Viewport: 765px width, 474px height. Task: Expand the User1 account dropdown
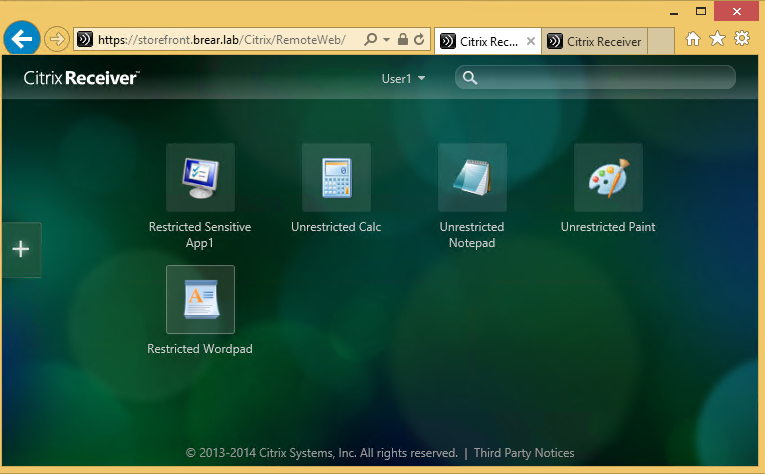[x=404, y=78]
